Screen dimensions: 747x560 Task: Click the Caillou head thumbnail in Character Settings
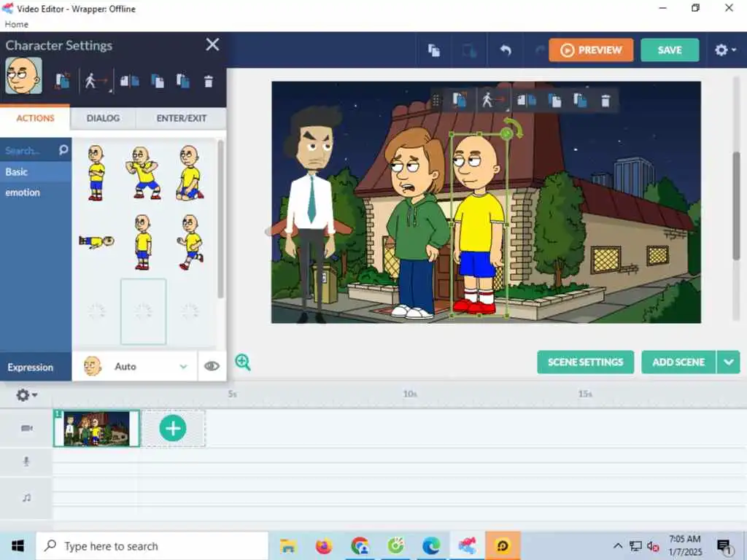pos(23,76)
